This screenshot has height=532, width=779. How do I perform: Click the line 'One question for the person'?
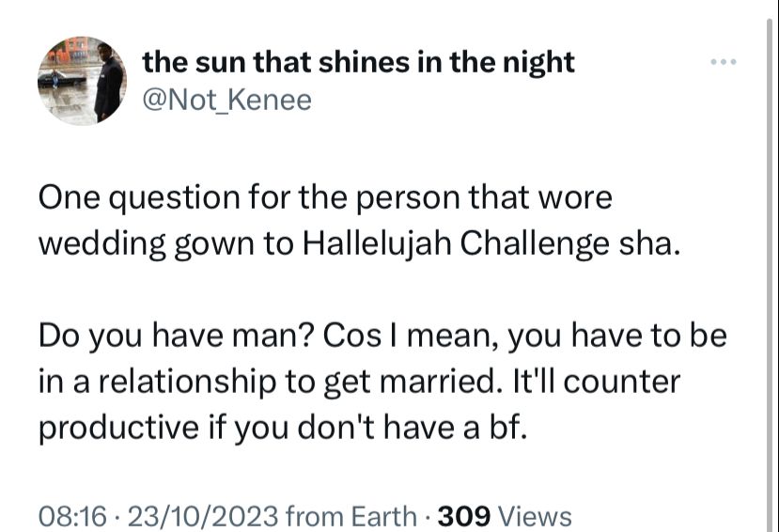pos(325,198)
